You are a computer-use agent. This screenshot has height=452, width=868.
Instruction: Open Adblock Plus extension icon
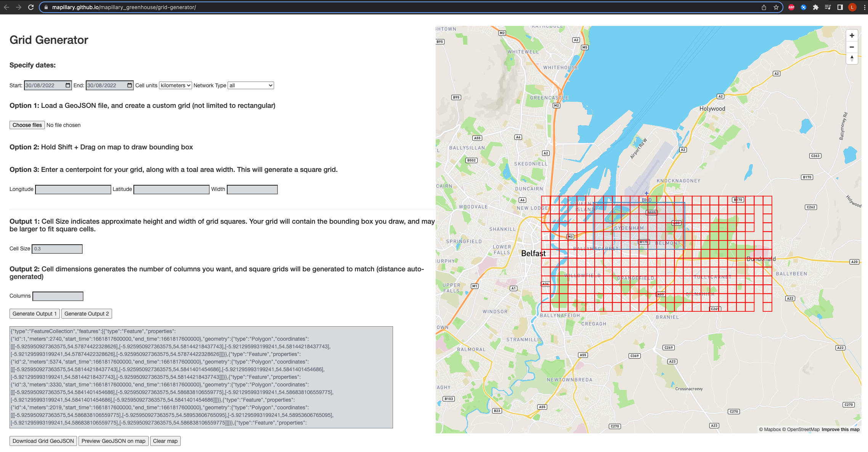coord(791,7)
